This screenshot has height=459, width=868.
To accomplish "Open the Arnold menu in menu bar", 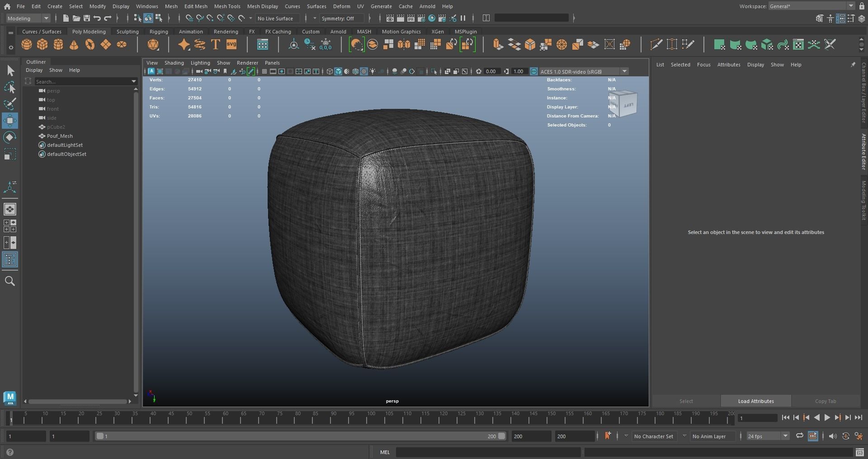I will click(x=427, y=6).
